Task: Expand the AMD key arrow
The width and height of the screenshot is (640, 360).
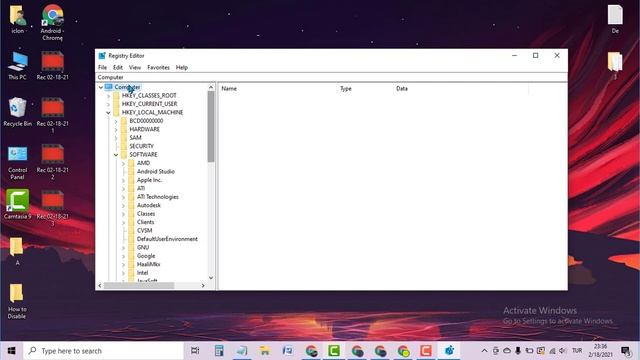Action: click(123, 164)
